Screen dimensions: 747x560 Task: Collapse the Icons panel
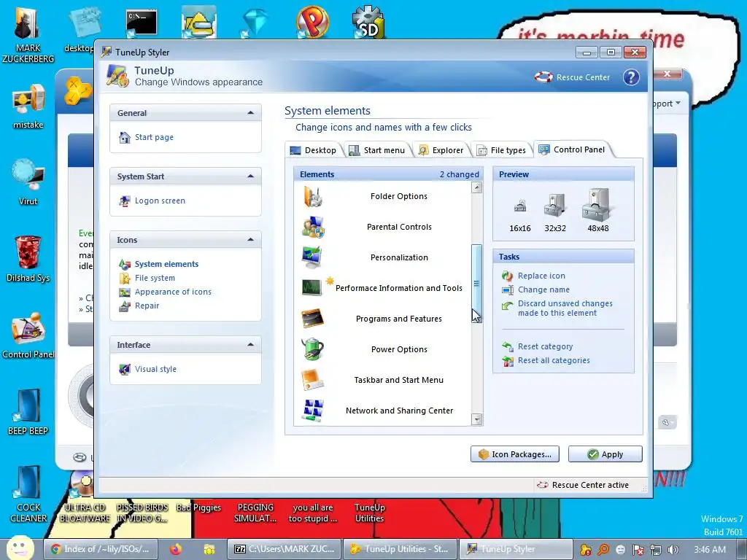[251, 239]
